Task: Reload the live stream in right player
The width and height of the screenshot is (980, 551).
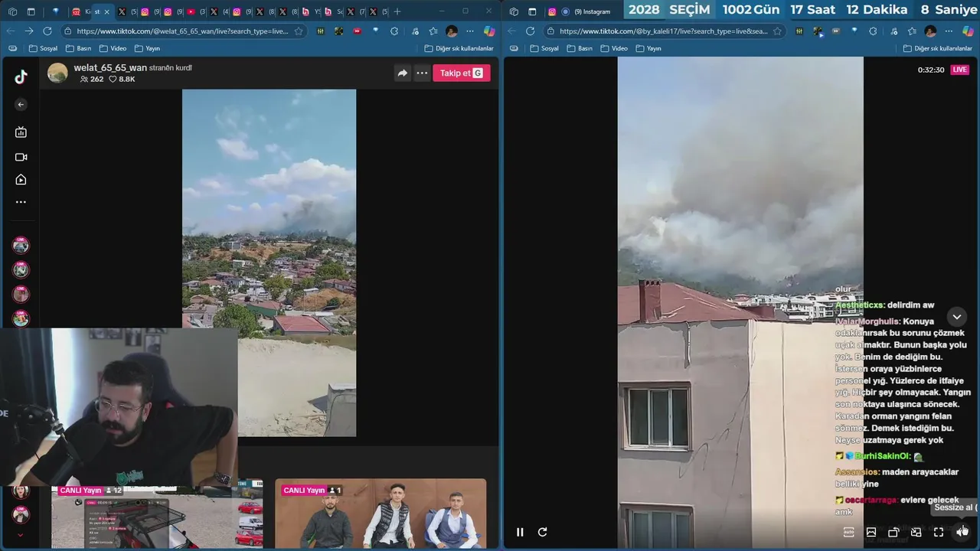Action: pyautogui.click(x=542, y=532)
